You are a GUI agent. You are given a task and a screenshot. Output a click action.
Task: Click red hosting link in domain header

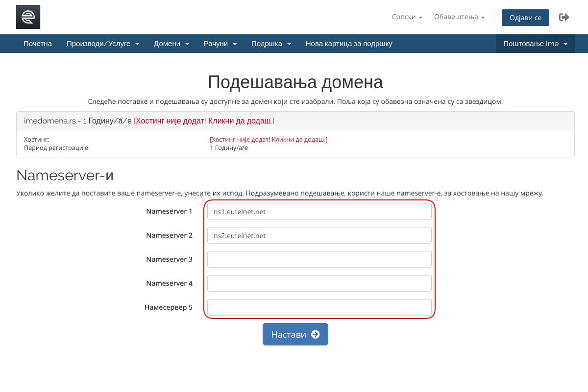coord(204,121)
